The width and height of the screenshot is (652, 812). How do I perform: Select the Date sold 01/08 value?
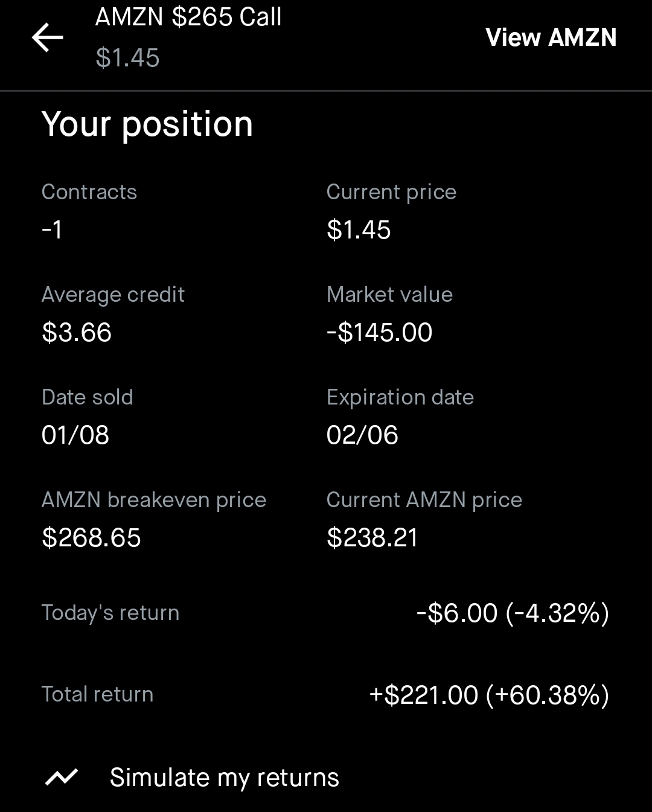(75, 435)
